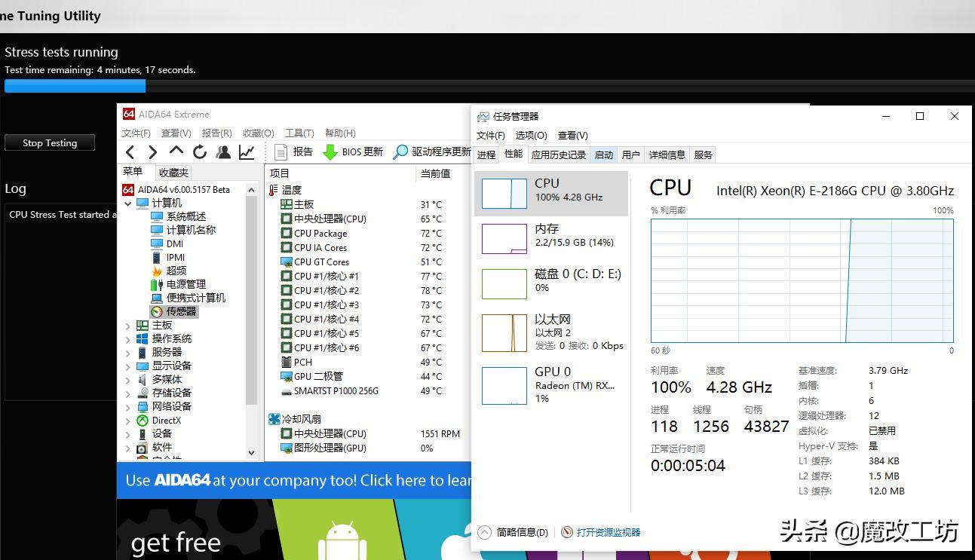The image size is (975, 560).
Task: Open 打开资源监视器 link
Action: [x=601, y=532]
